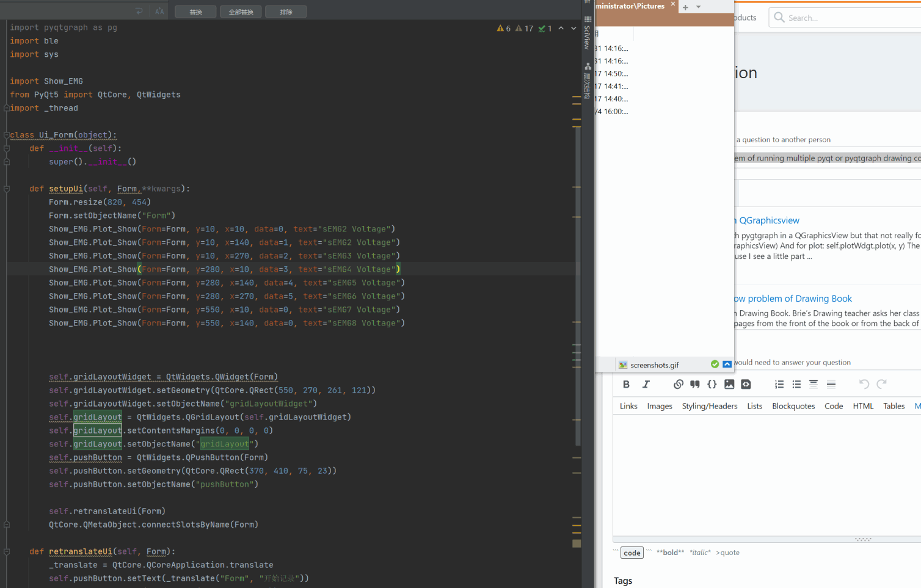
Task: Open a new tab with plus in Pictures window
Action: [685, 7]
